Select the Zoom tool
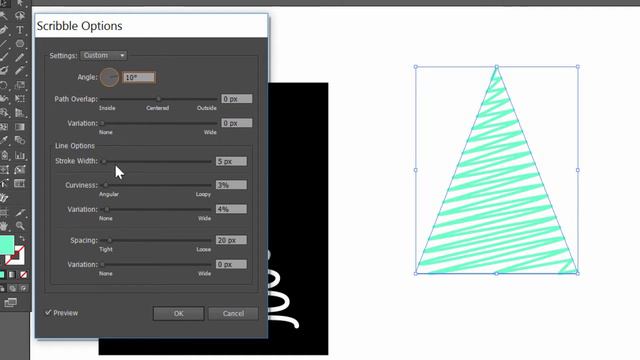Screen dimensions: 640x360 point(20,226)
